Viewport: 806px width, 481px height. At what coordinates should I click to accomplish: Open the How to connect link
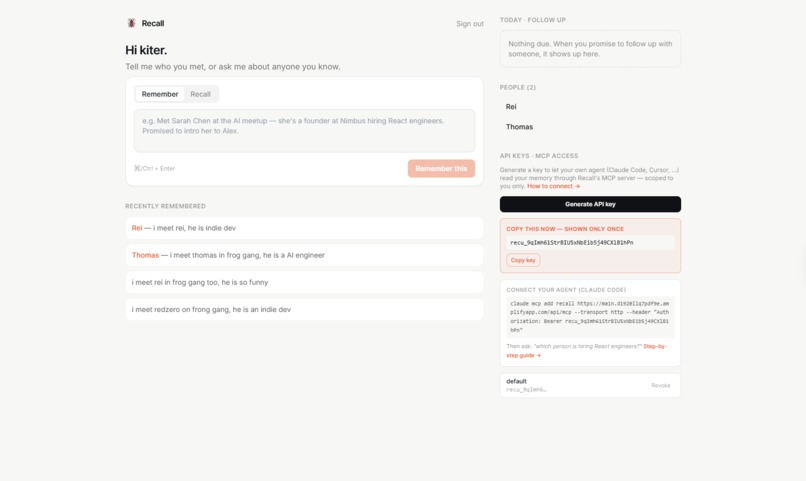(x=553, y=186)
